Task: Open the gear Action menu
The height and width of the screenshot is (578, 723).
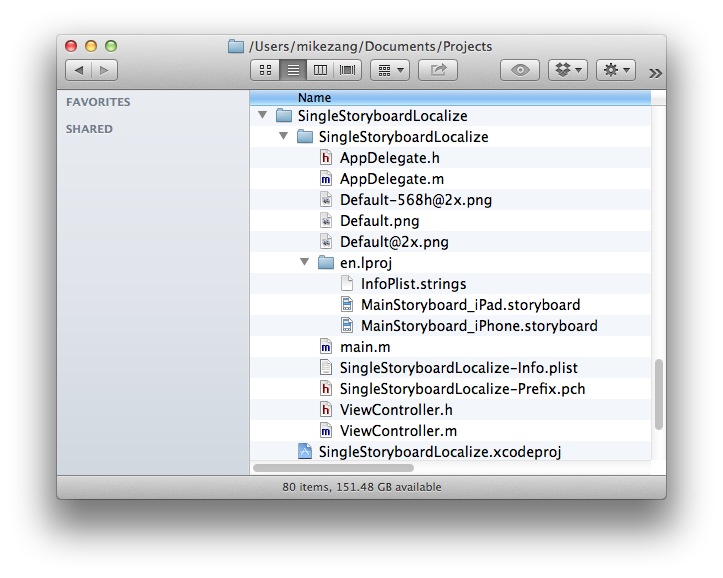Action: [616, 70]
